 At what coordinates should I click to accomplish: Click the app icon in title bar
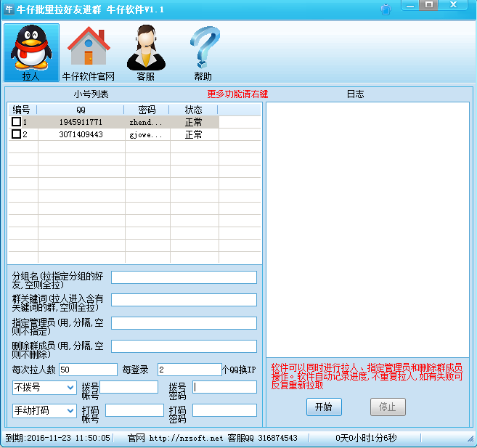click(9, 9)
